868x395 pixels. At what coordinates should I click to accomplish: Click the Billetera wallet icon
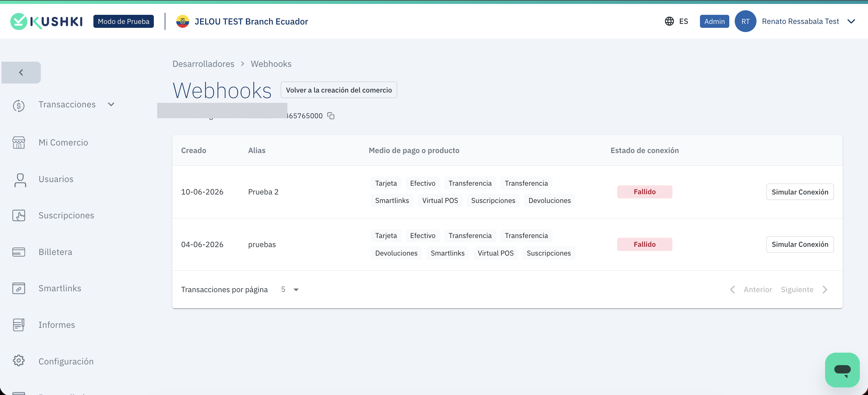(19, 252)
